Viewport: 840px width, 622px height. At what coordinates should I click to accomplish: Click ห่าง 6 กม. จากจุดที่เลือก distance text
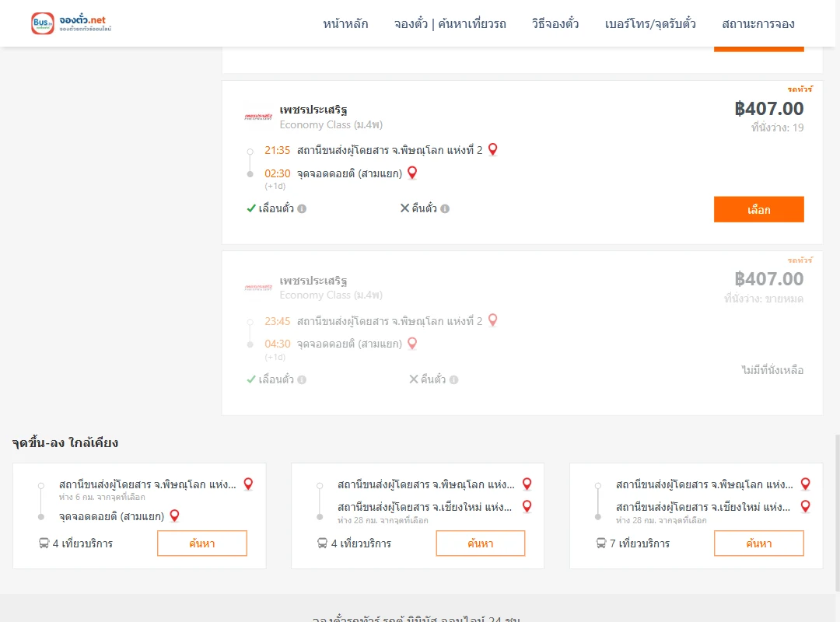tap(102, 497)
